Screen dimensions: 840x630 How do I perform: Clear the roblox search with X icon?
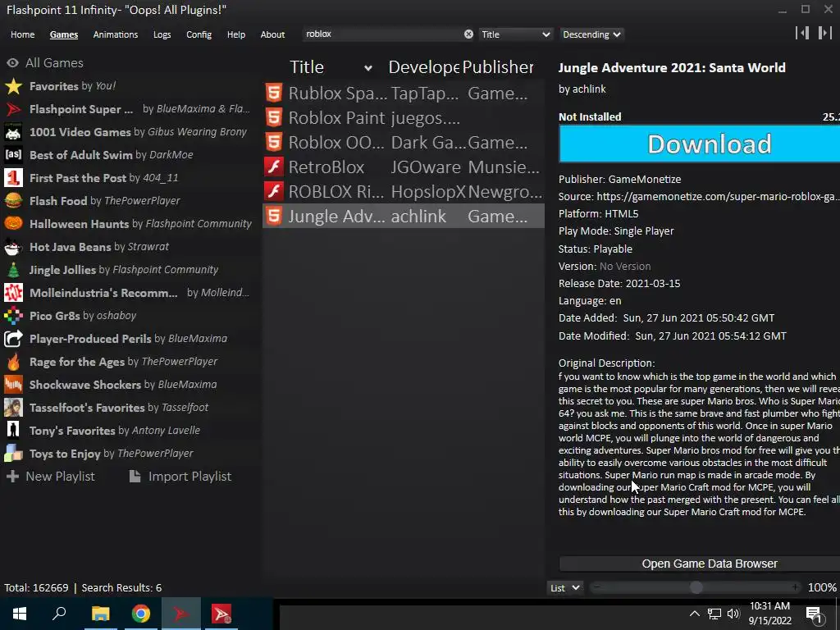(468, 34)
